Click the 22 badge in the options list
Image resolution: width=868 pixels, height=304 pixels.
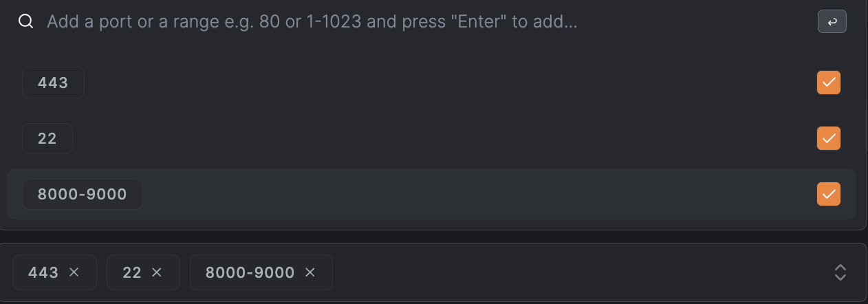pyautogui.click(x=47, y=138)
